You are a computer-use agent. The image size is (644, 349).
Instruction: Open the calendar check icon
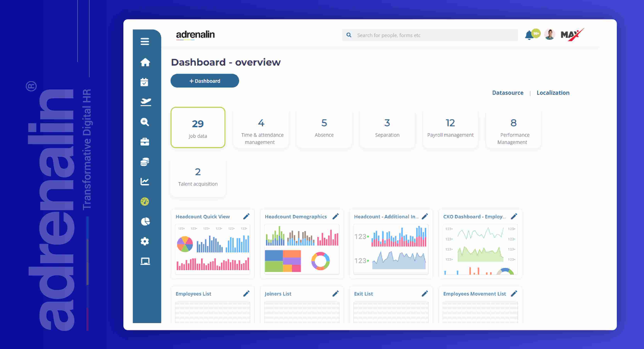[144, 82]
